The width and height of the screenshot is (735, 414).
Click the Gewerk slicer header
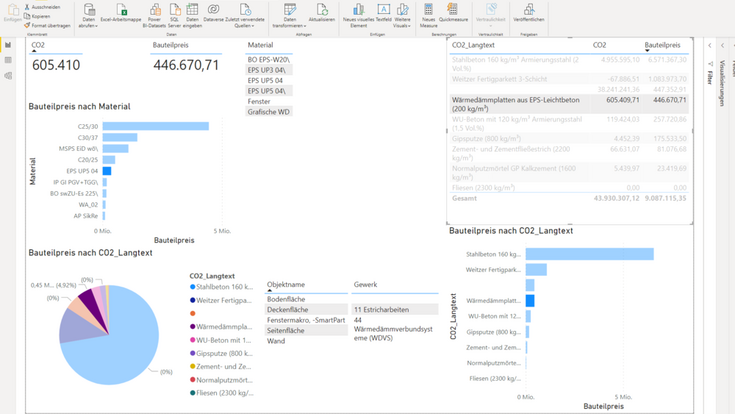point(365,285)
